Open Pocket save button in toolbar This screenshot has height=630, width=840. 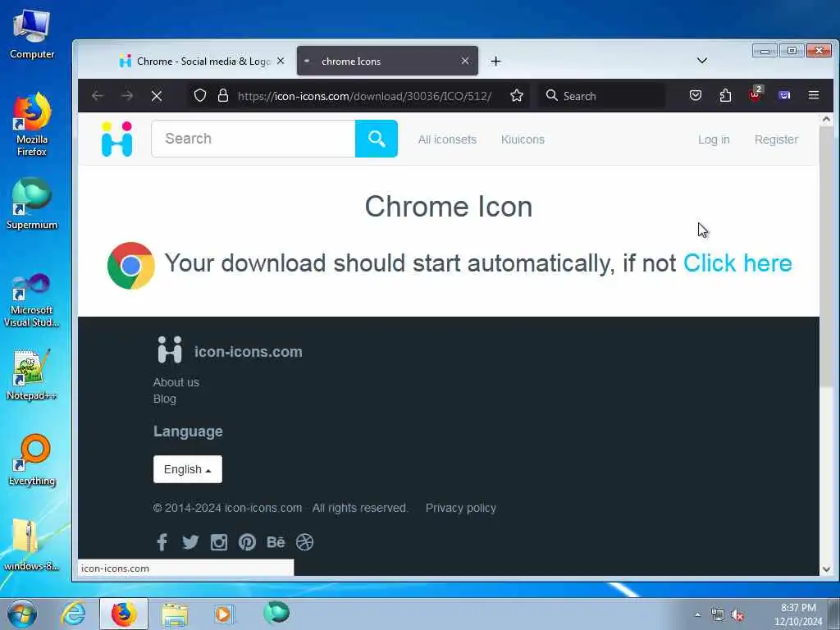pos(696,95)
